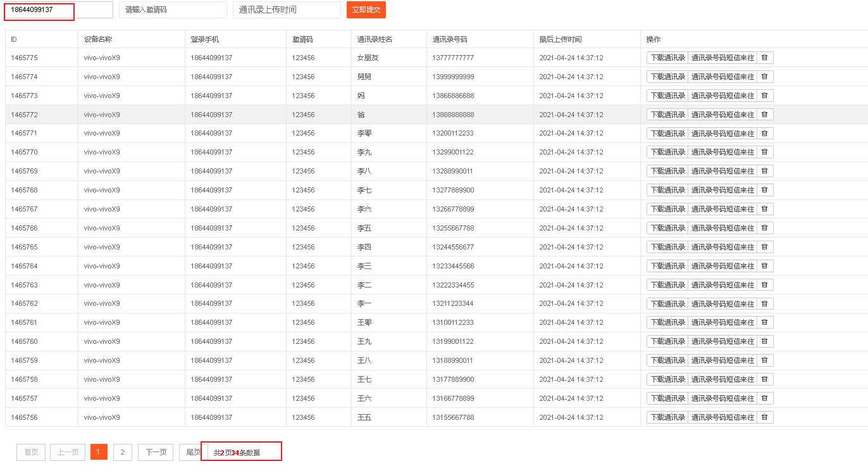Delete row 1465770 with its trash icon
Screen dimensions: 868x473
(765, 153)
